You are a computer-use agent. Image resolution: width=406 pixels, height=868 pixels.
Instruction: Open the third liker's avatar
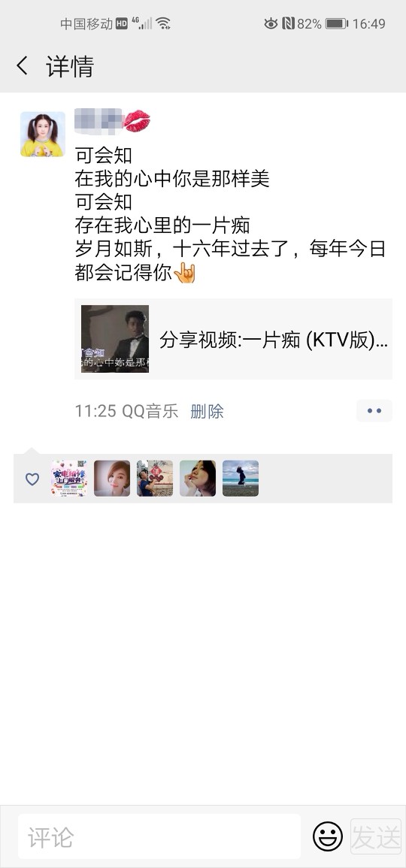pos(155,478)
